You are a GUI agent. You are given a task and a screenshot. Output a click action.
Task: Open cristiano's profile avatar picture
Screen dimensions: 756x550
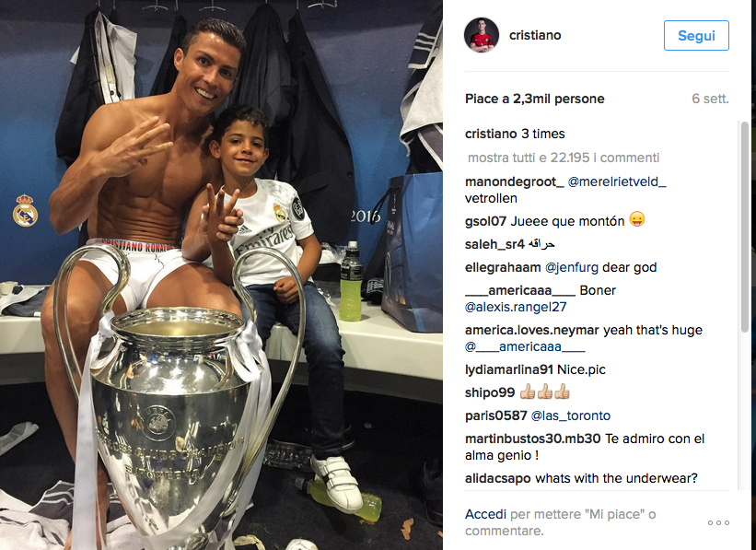coord(482,35)
